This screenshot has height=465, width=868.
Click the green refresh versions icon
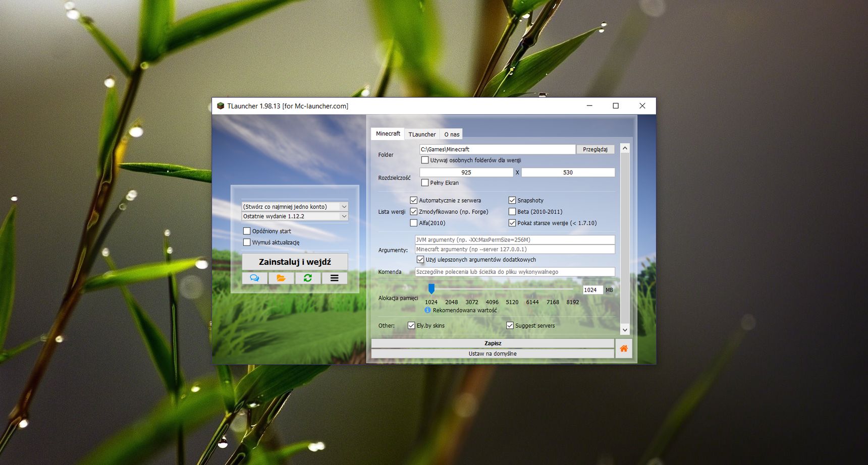coord(308,278)
